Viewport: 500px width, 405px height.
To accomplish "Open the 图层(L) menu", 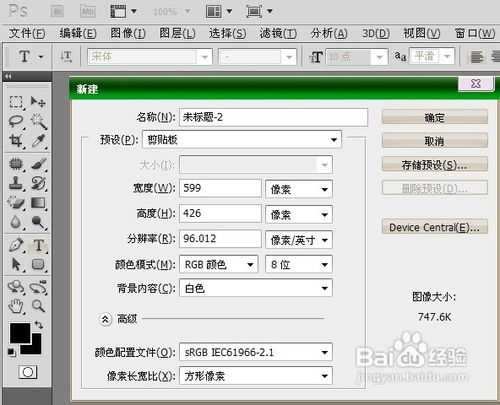I will [x=177, y=33].
